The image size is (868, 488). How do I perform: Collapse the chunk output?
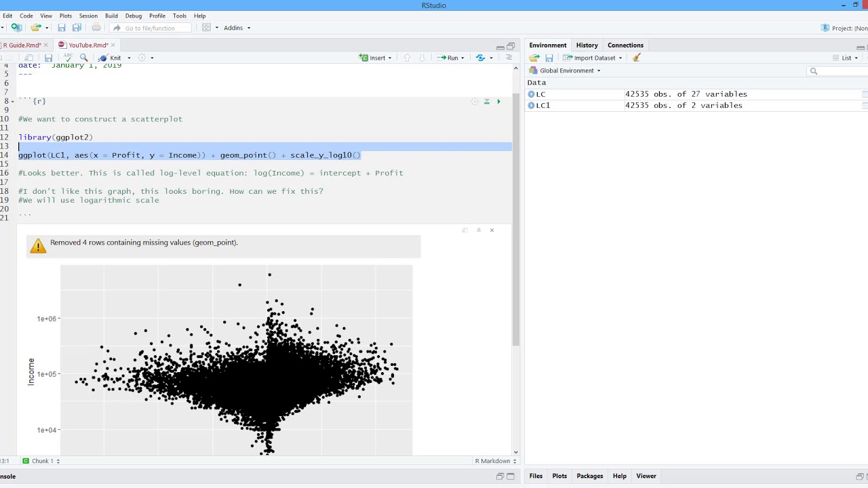click(478, 230)
